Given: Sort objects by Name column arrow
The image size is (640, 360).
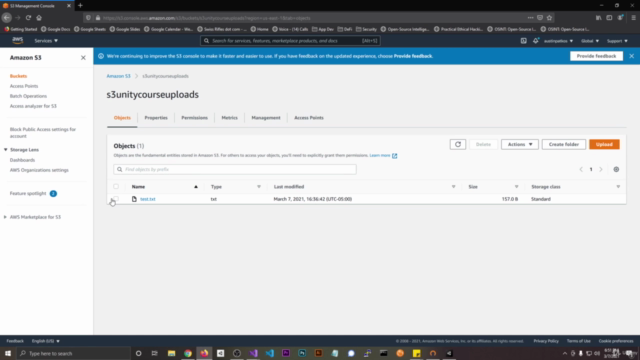Looking at the screenshot, I should point(196,187).
